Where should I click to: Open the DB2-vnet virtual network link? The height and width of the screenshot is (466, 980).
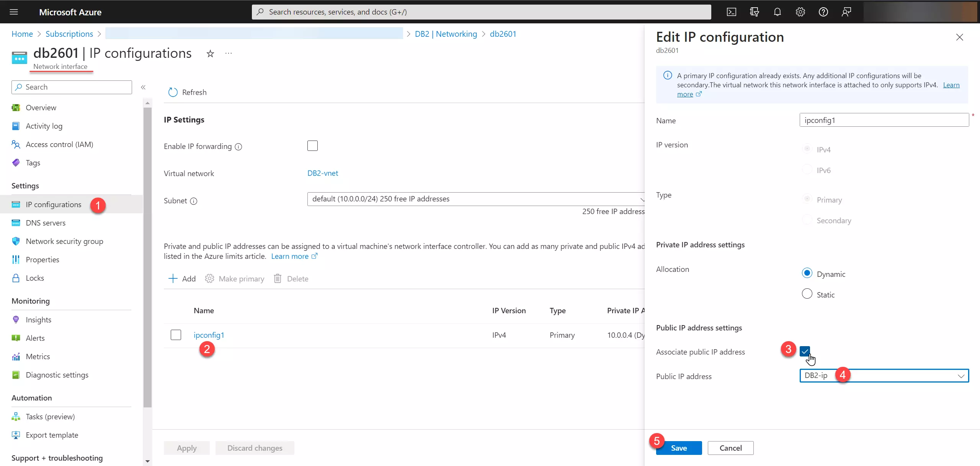323,173
